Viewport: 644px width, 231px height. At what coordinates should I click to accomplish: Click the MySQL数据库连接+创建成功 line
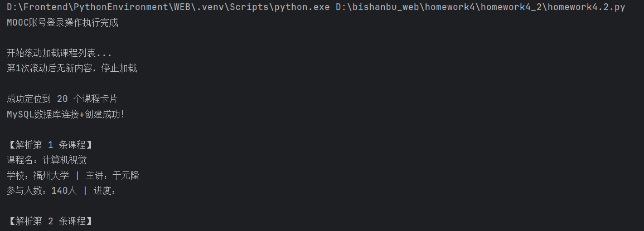pyautogui.click(x=65, y=114)
